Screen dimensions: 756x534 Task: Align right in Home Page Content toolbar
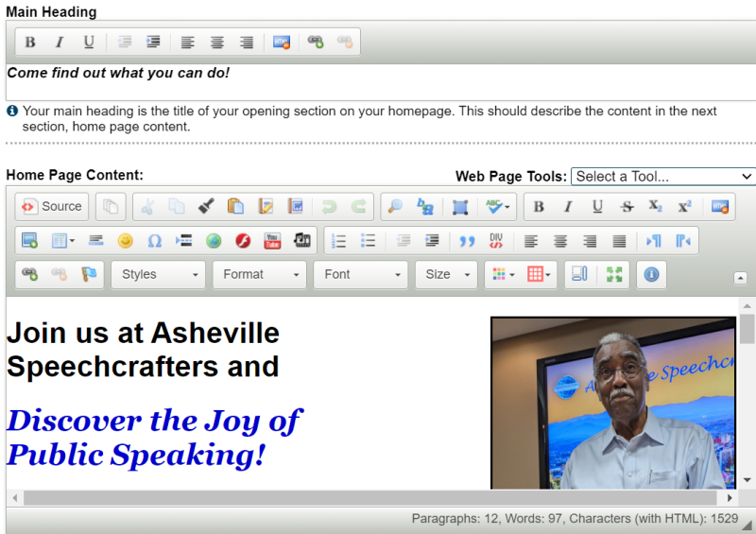coord(590,240)
